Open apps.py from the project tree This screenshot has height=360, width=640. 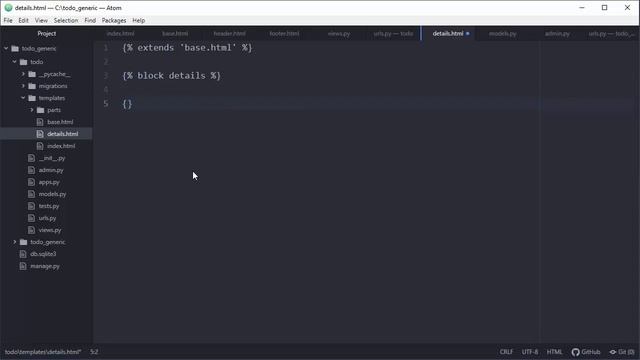[x=49, y=182]
